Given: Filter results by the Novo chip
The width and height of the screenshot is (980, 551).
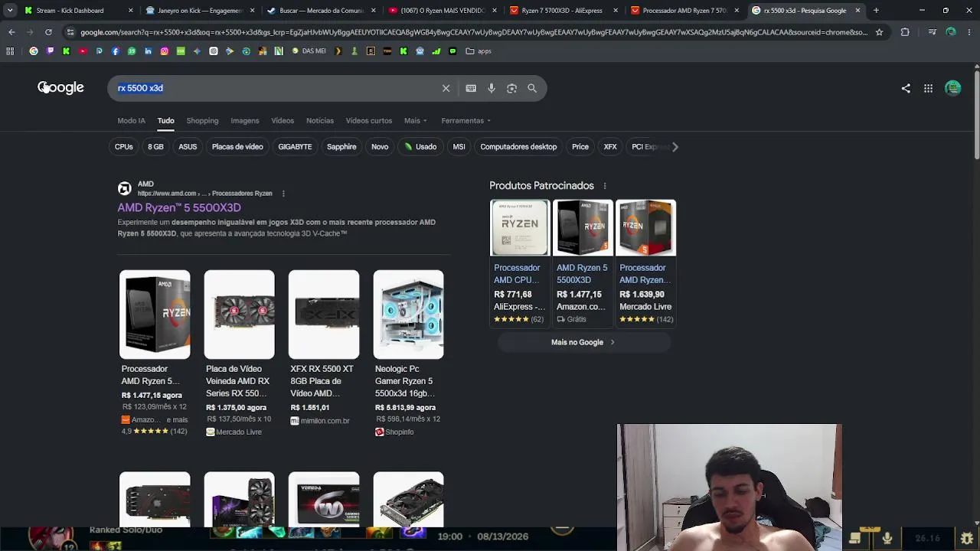Looking at the screenshot, I should [x=380, y=147].
